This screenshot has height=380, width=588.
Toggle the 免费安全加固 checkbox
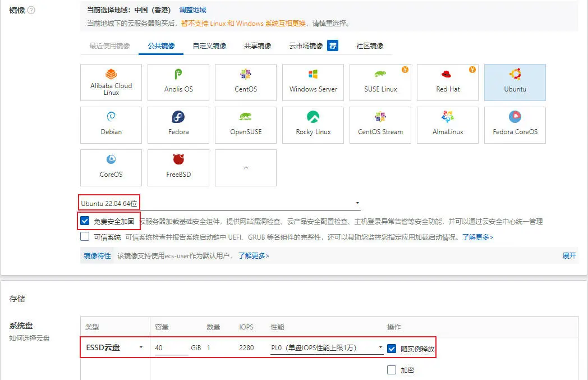click(85, 221)
